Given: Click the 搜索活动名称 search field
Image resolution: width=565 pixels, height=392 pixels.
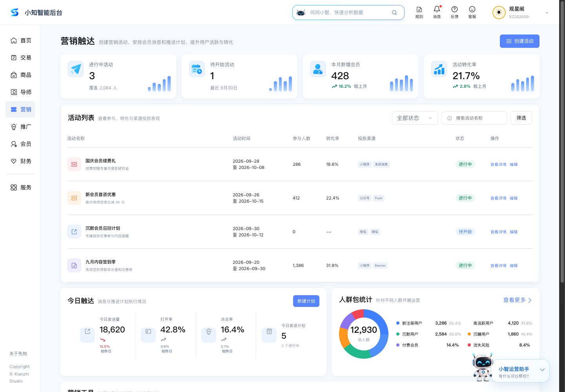Looking at the screenshot, I should (x=474, y=118).
